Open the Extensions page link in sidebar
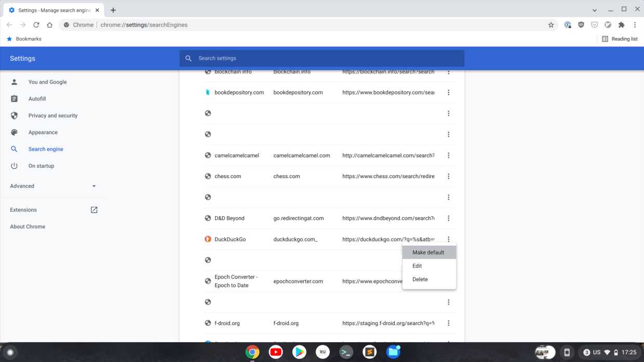Viewport: 644px width, 362px height. pyautogui.click(x=23, y=210)
